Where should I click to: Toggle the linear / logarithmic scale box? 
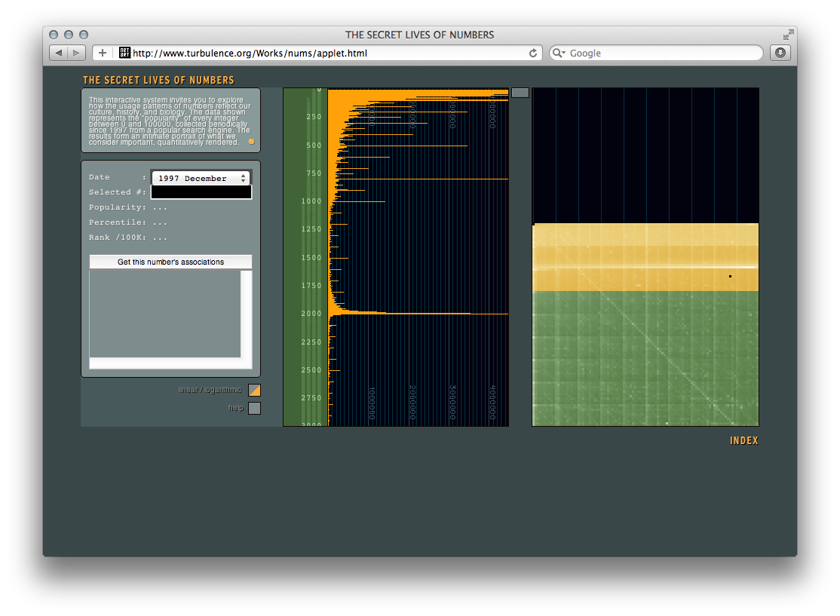[254, 390]
